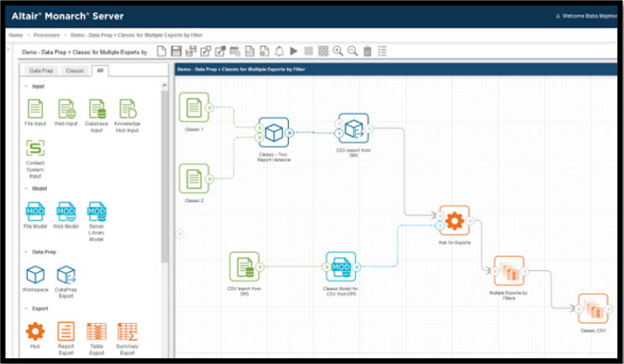Screen dimensions: 624x364
Task: Select the File Model palette item
Action: click(x=35, y=215)
